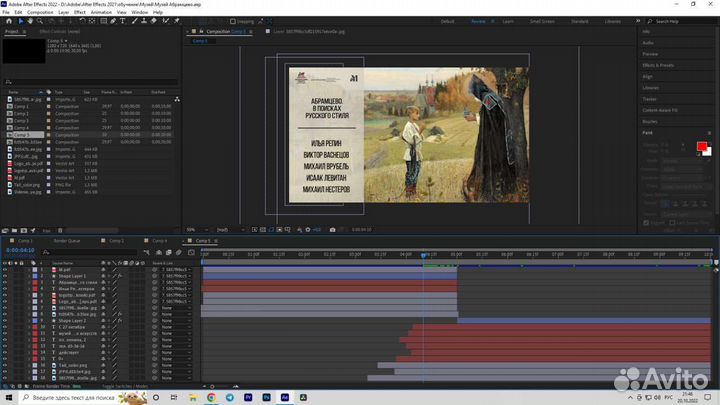The image size is (720, 405).
Task: Create new folder in Project panel
Action: point(14,231)
